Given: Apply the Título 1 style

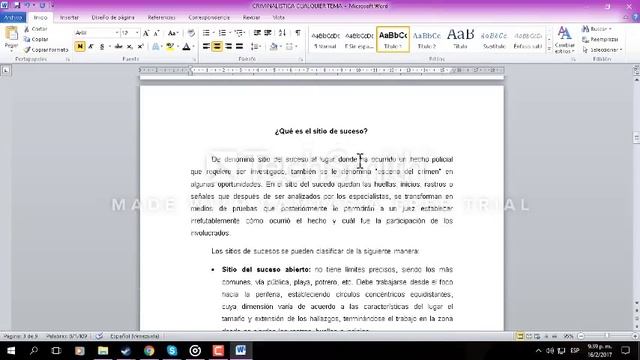Looking at the screenshot, I should click(393, 40).
